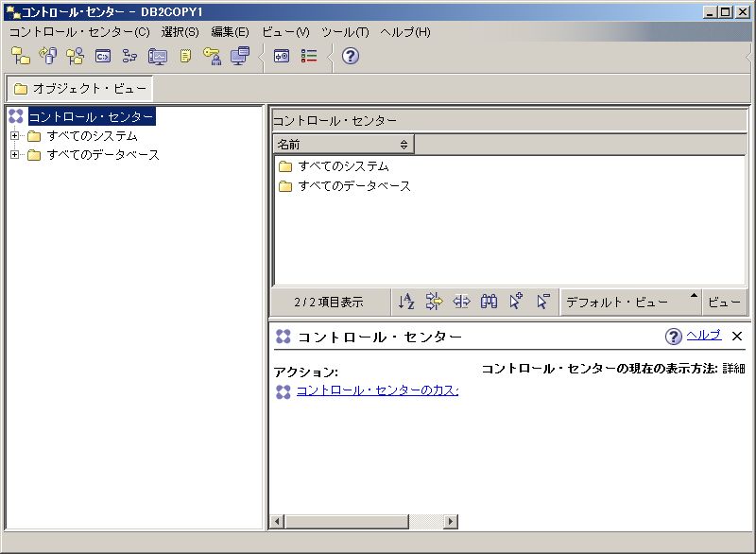756x554 pixels.
Task: Click the 2 / 2 項目表示 status text
Action: pos(328,303)
